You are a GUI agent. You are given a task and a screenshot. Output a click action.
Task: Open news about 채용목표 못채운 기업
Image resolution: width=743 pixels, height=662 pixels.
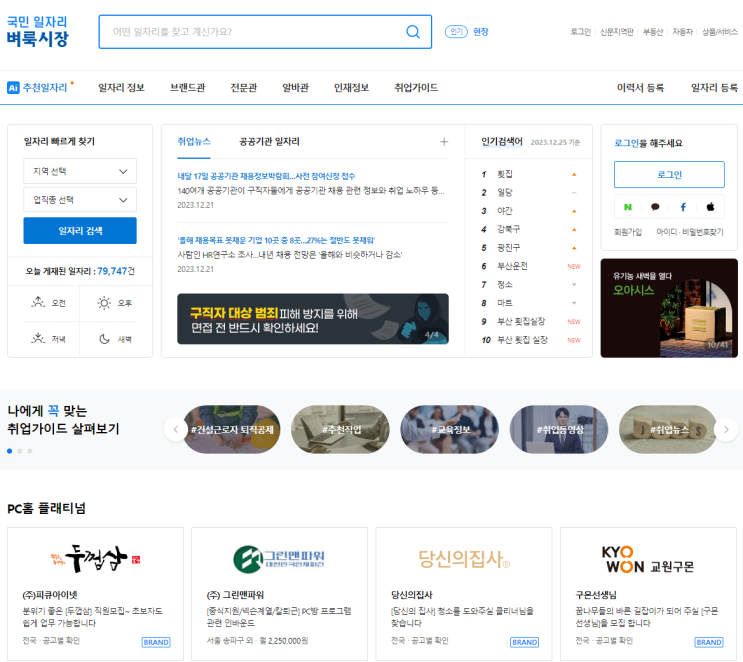pyautogui.click(x=276, y=240)
